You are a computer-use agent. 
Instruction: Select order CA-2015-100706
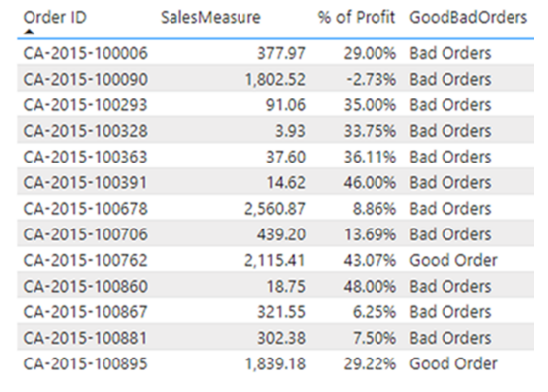pos(86,234)
